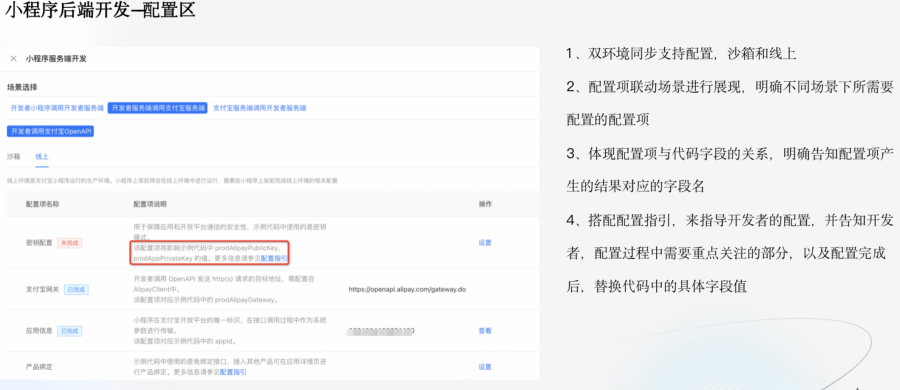The height and width of the screenshot is (390, 900).
Task: Click note 1 about 双环境同步支持配置
Action: 681,55
